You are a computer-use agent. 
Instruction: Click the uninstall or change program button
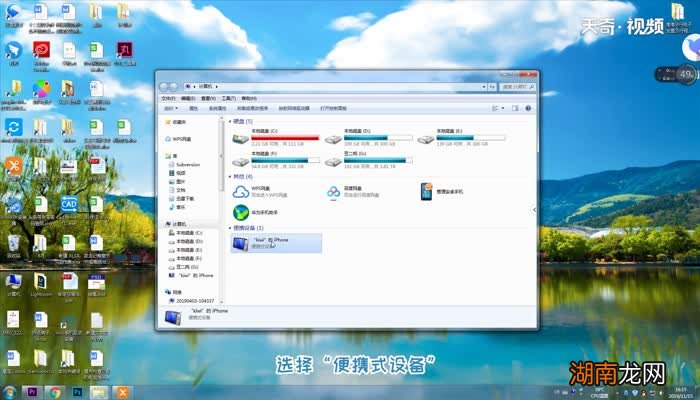coord(252,108)
